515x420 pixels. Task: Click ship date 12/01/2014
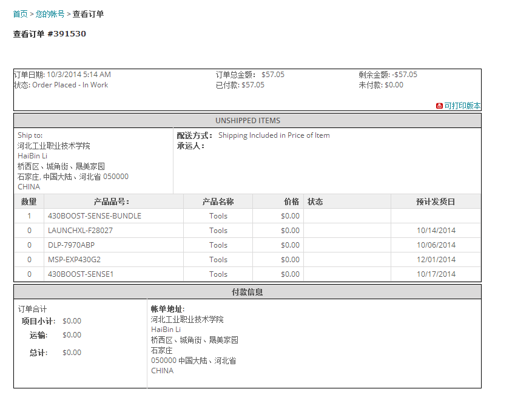coord(436,260)
